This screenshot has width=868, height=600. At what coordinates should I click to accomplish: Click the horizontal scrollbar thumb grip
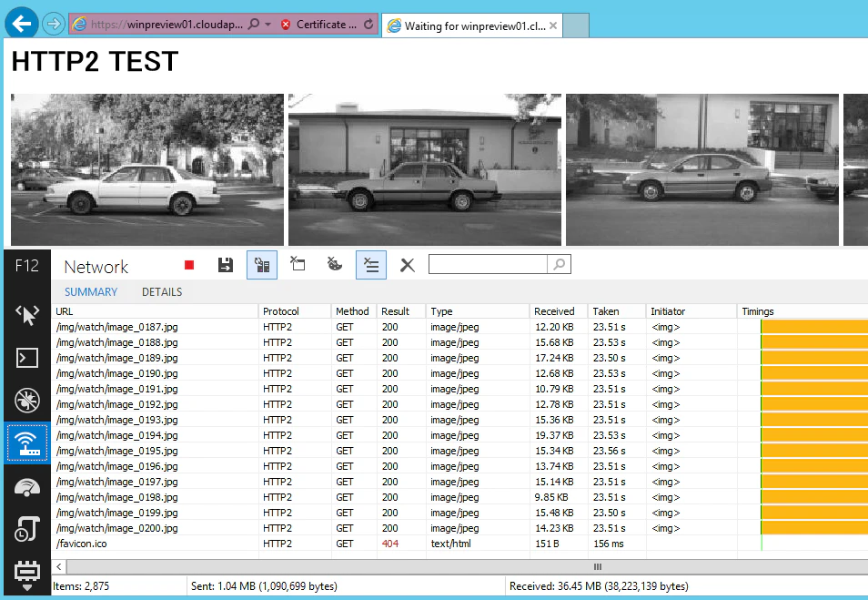597,566
